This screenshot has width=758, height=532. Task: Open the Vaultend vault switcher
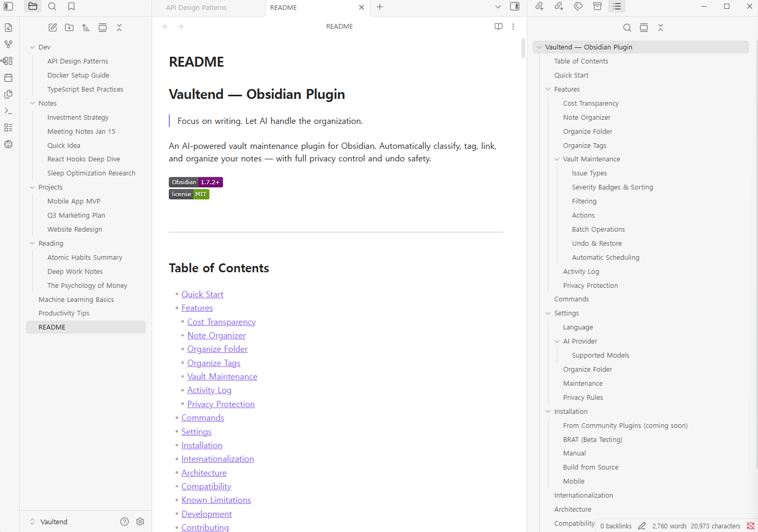click(48, 522)
